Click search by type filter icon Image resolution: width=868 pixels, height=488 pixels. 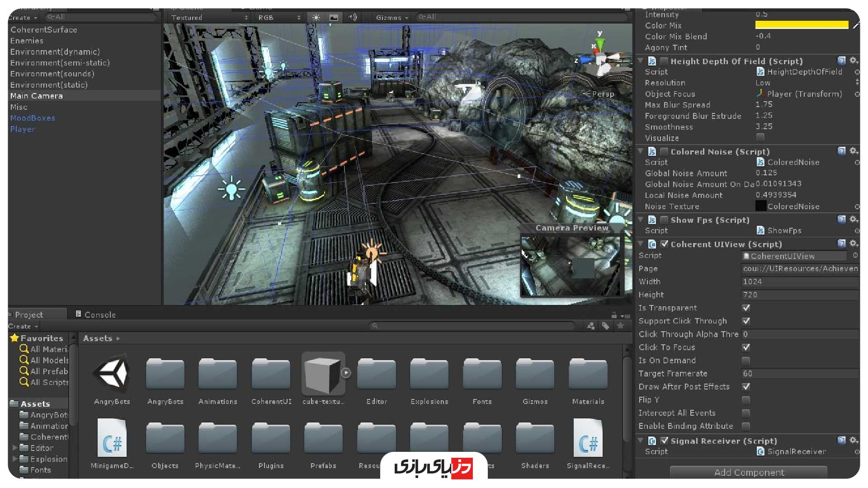[591, 326]
